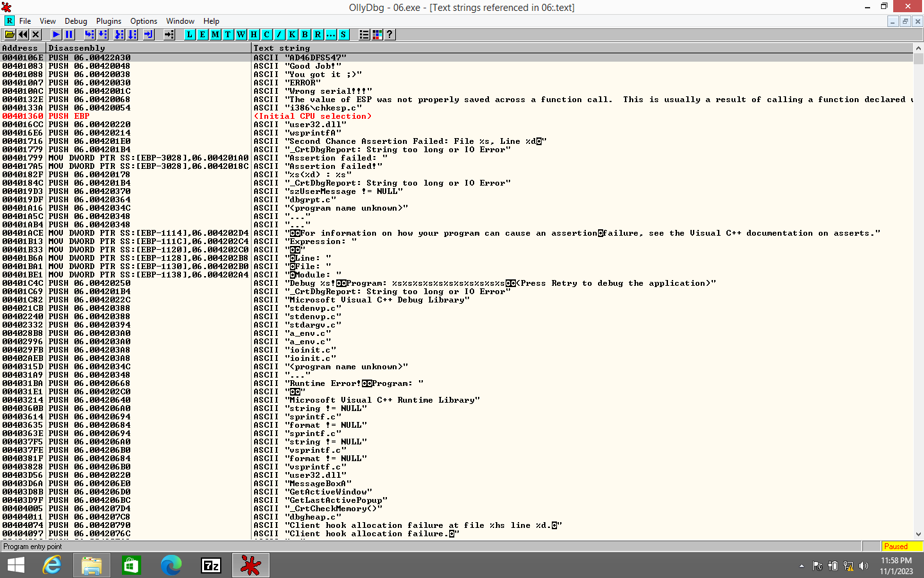Open Memory map window (M button)
Viewport: 924px width, 578px height.
216,35
